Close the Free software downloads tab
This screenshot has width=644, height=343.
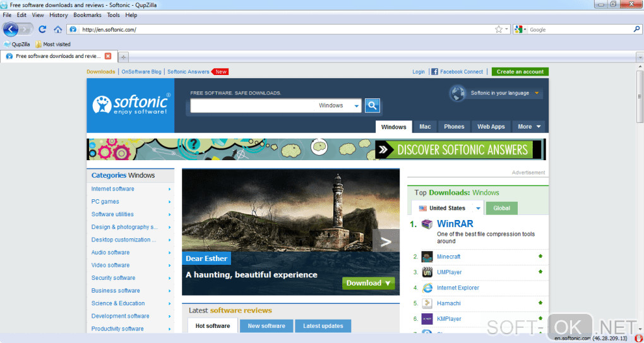108,55
